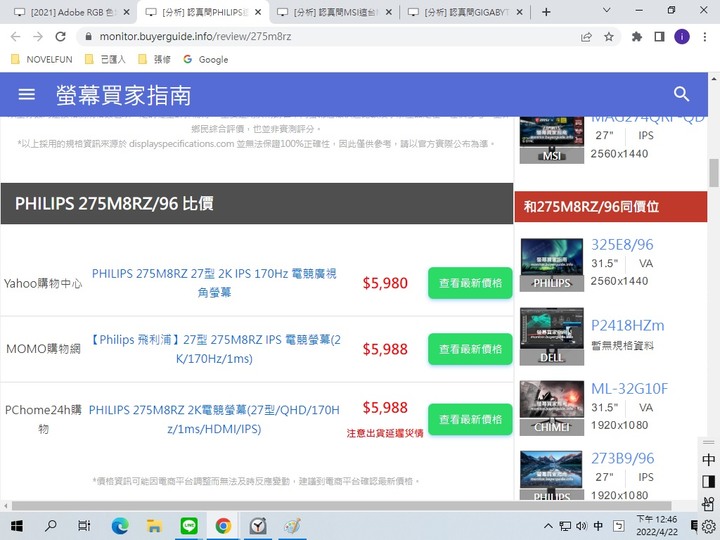Click the browser forward arrow
The image size is (720, 540).
(38, 37)
